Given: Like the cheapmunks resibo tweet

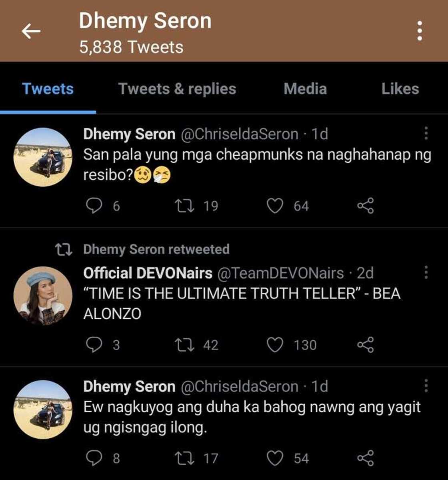Looking at the screenshot, I should (x=275, y=206).
